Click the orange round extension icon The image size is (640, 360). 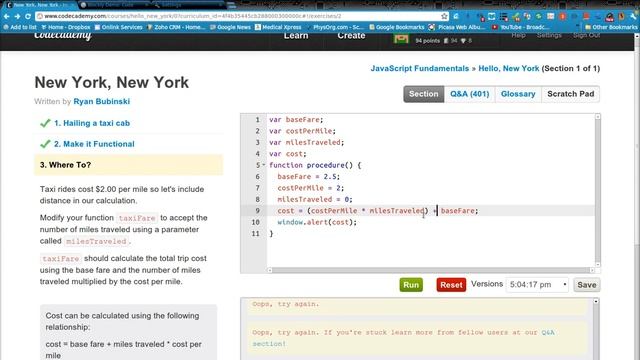pyautogui.click(x=562, y=16)
